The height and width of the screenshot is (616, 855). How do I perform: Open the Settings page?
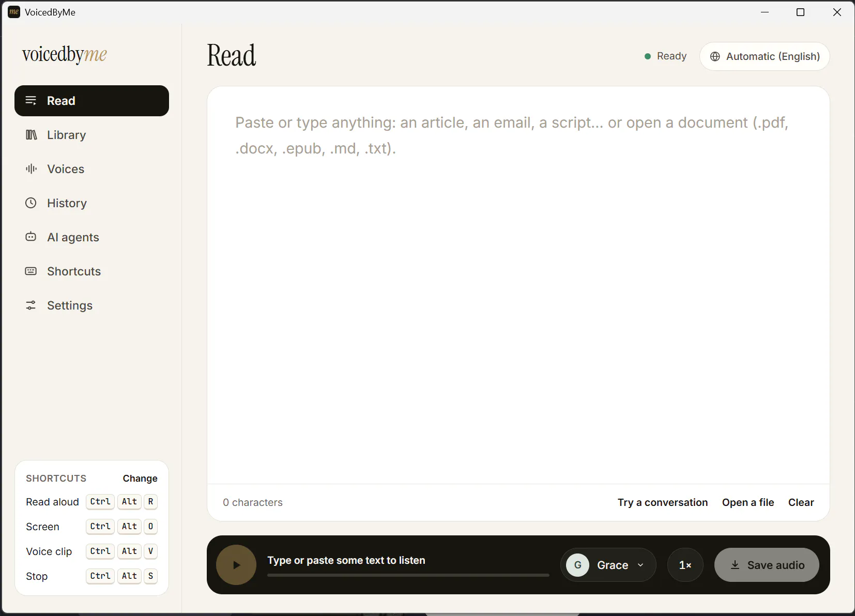[91, 305]
